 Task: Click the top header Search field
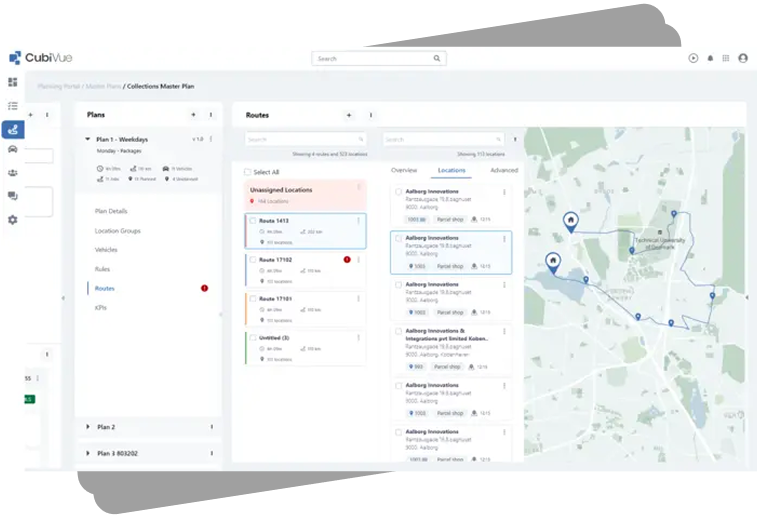tap(378, 59)
